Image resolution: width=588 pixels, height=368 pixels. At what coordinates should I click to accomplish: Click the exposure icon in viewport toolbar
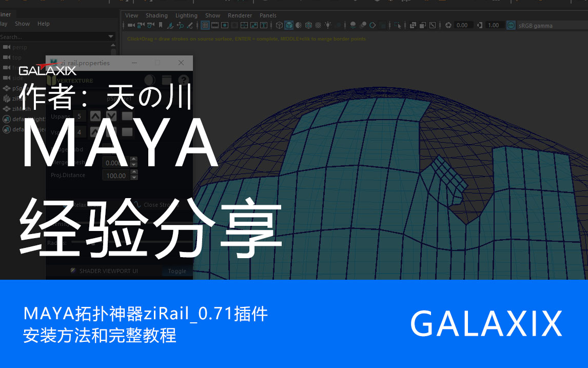[x=448, y=25]
